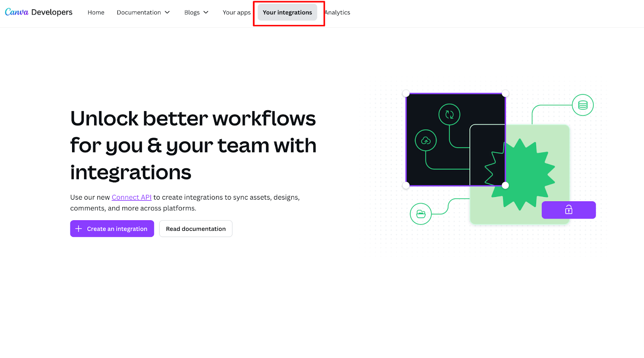Click the Read documentation button
Image resolution: width=644 pixels, height=358 pixels.
tap(196, 229)
